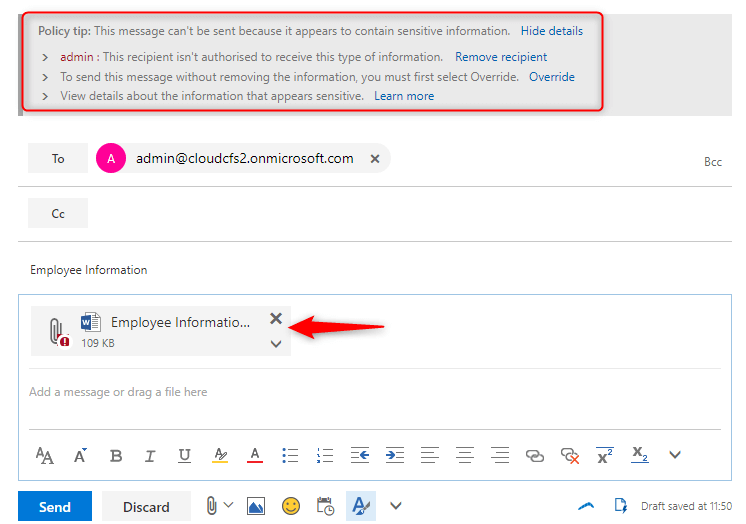Click the paperclip attach icon
Viewport: 746px width, 524px height.
point(211,505)
